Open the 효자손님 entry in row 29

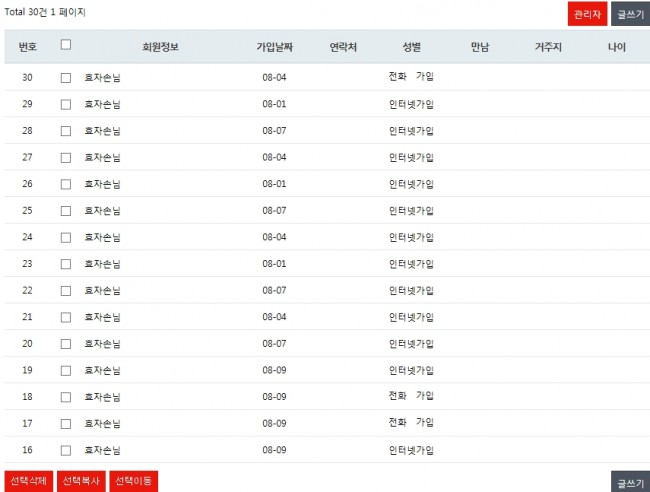pyautogui.click(x=102, y=104)
